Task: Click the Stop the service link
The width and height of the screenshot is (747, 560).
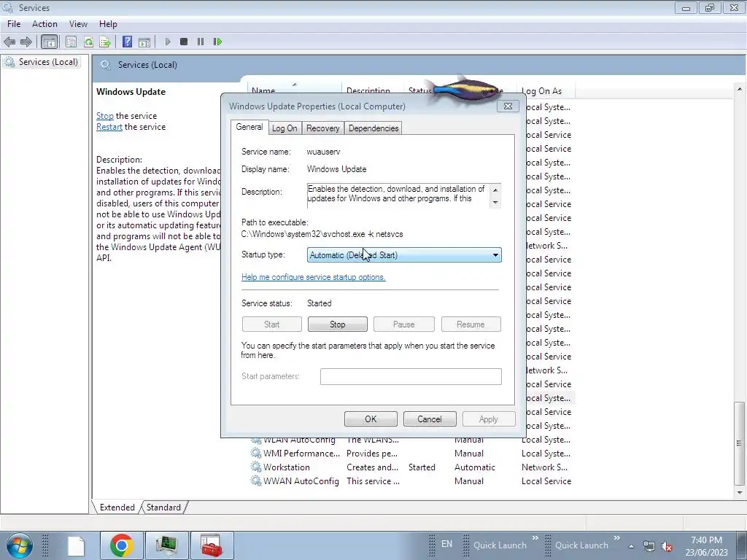Action: [x=105, y=116]
